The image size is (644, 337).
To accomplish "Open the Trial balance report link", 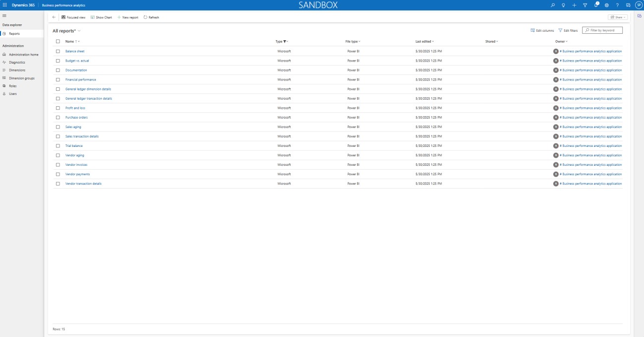I will click(x=74, y=146).
